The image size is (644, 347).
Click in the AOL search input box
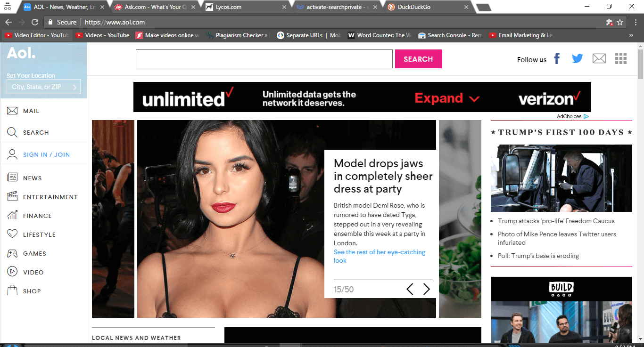click(x=264, y=59)
